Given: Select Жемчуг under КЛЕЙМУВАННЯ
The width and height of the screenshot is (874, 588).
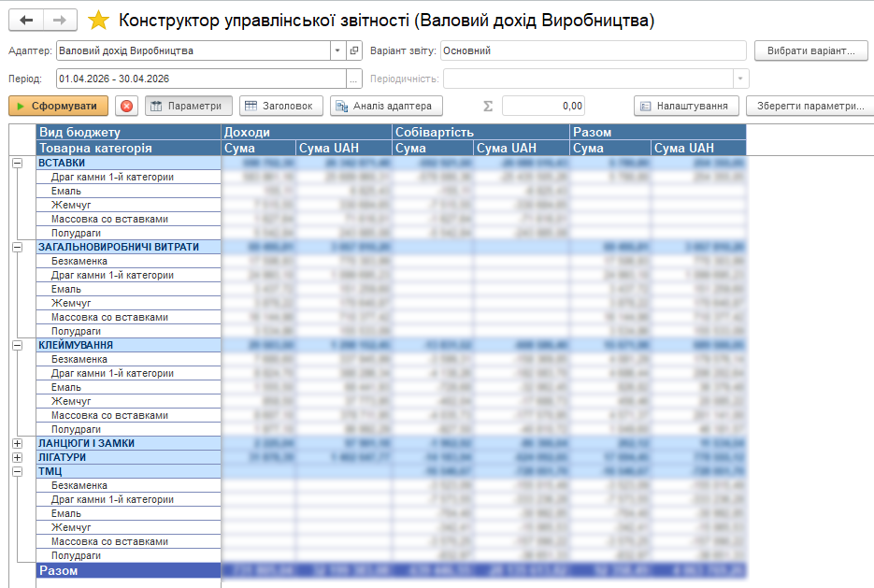Looking at the screenshot, I should pos(128,401).
